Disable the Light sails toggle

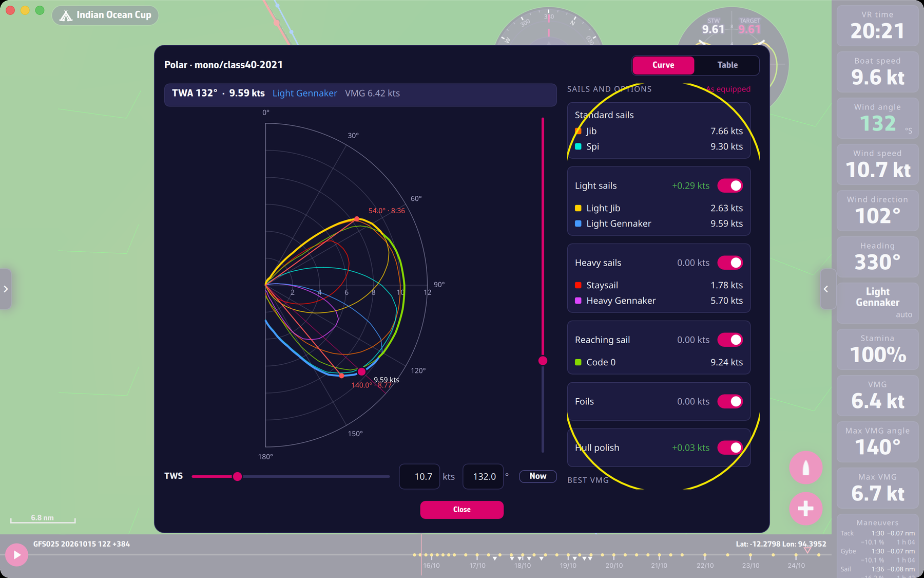click(730, 185)
